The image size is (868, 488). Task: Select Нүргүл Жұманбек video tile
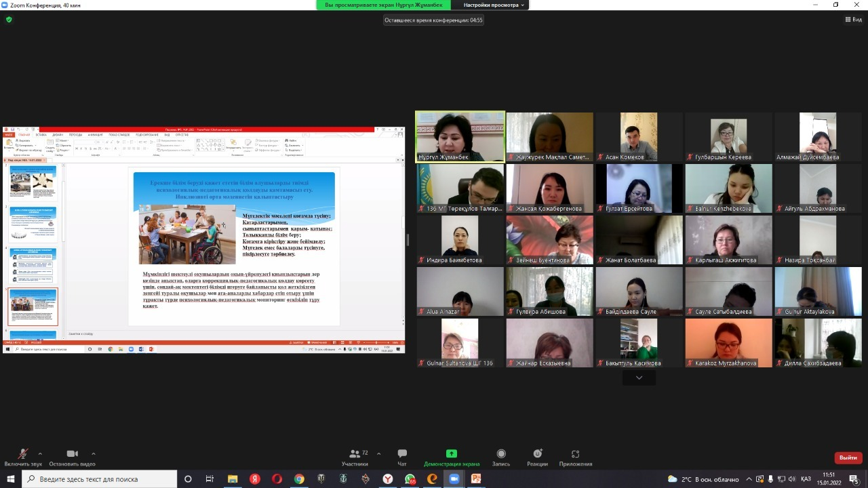click(460, 136)
